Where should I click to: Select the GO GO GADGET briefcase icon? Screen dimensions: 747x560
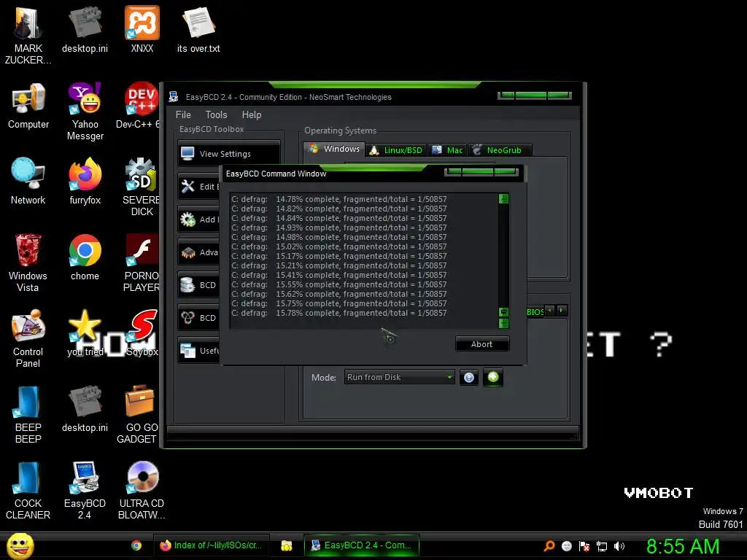[x=138, y=414]
